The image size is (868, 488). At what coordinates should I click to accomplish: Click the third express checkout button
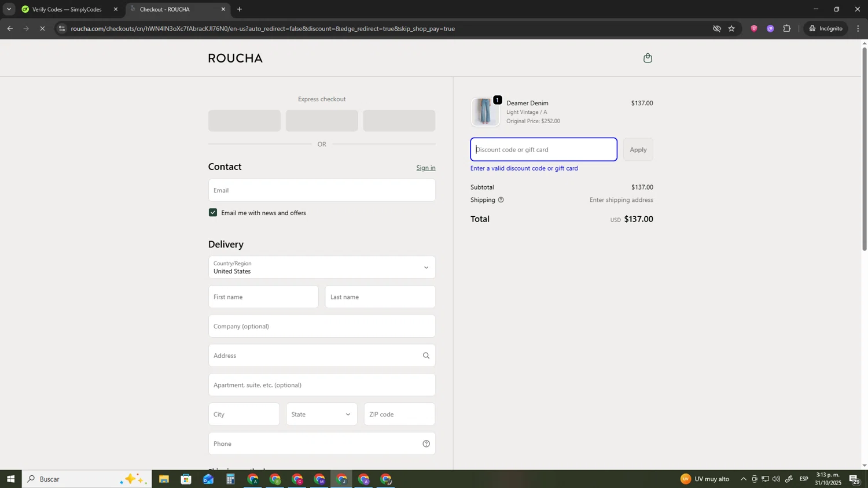click(x=399, y=121)
